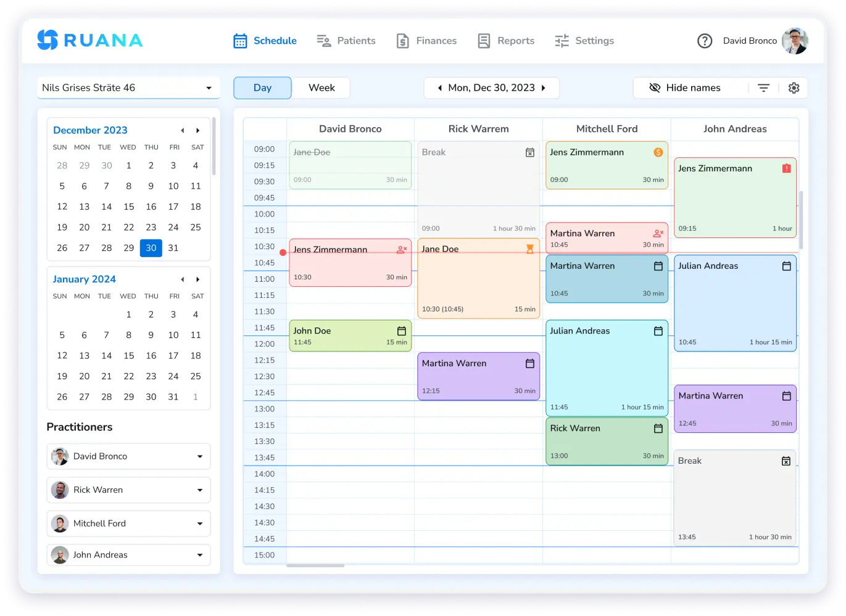Click the alert icon on Jens Zimmermann's 9:15 appointment
The width and height of the screenshot is (846, 616).
click(787, 168)
